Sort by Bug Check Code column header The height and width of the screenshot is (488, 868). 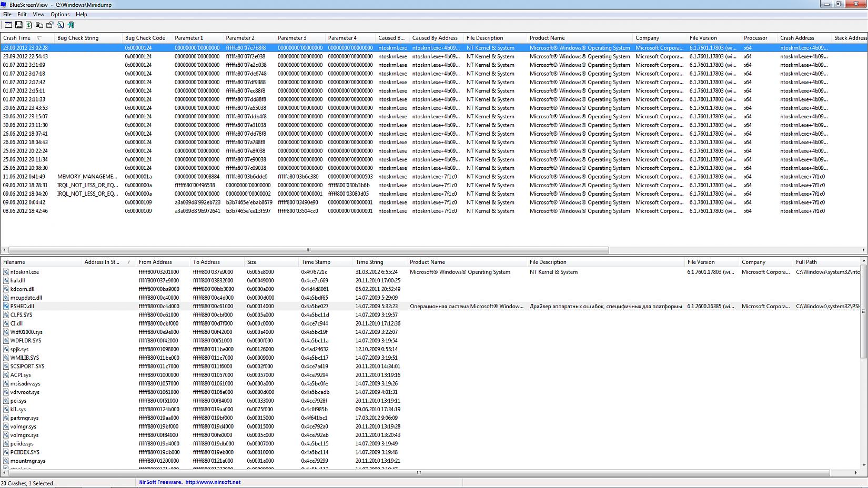[145, 38]
